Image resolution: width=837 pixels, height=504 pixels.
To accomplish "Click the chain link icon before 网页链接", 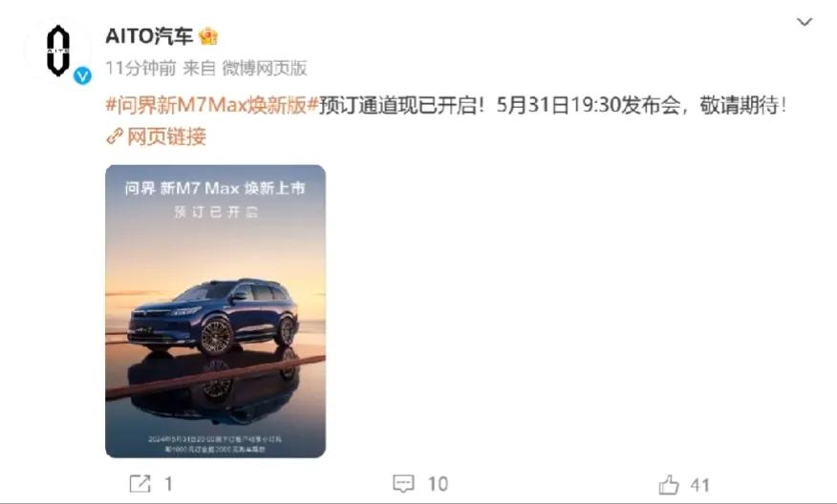I will [x=115, y=137].
